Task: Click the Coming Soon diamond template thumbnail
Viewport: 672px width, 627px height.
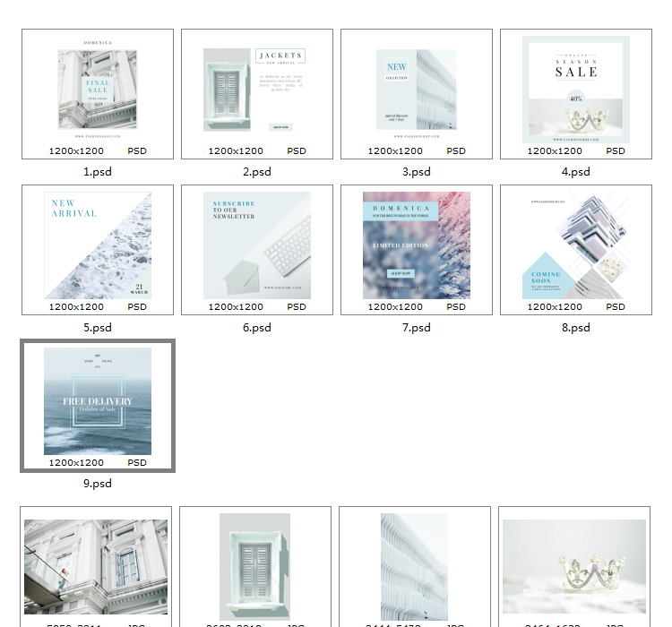Action: point(576,245)
